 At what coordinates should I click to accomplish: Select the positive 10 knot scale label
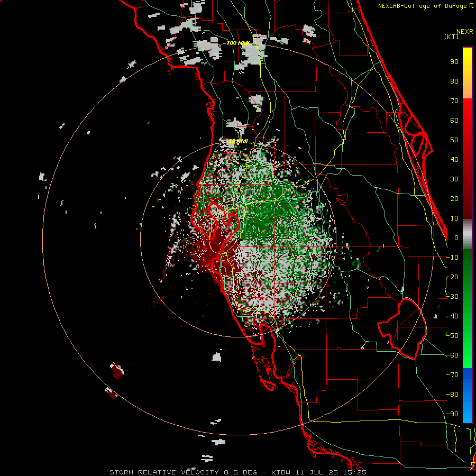click(454, 218)
